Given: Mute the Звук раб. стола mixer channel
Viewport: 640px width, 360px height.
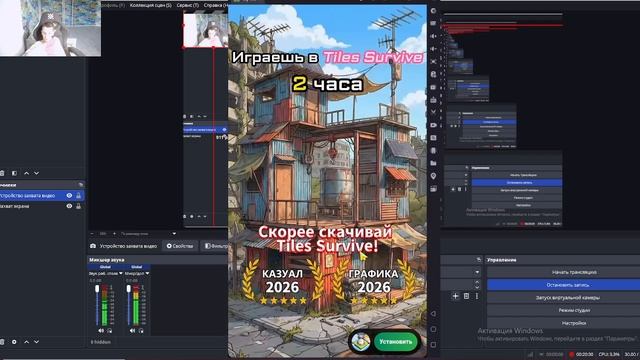Looking at the screenshot, I should pyautogui.click(x=101, y=331).
